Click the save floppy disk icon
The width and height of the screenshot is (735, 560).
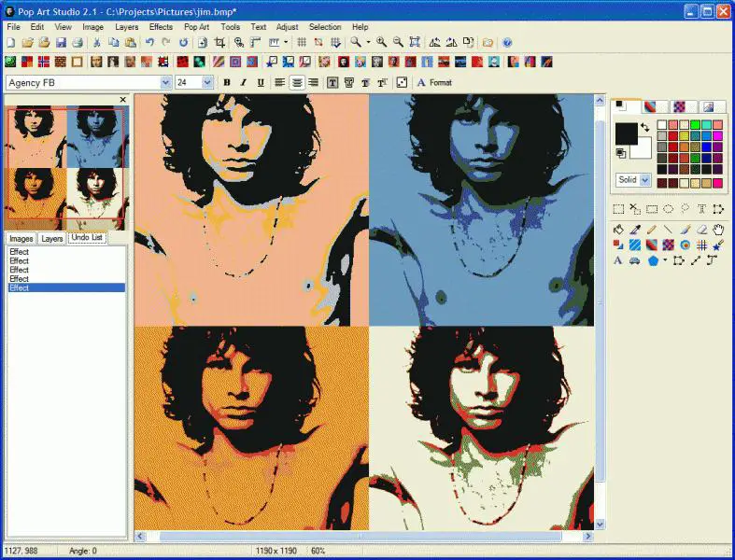(x=61, y=43)
